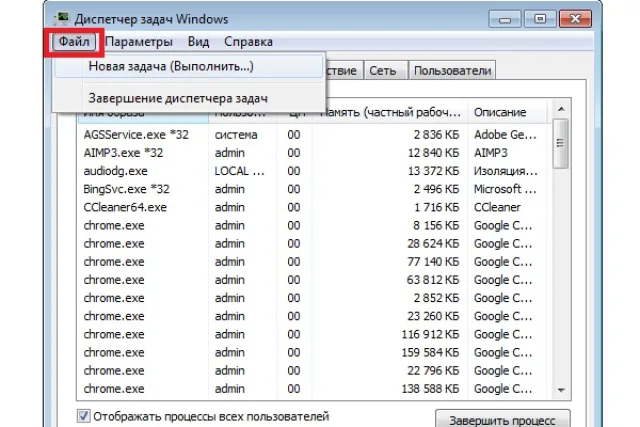640x427 pixels.
Task: Click the 12 840 КБ memory value
Action: coord(433,153)
